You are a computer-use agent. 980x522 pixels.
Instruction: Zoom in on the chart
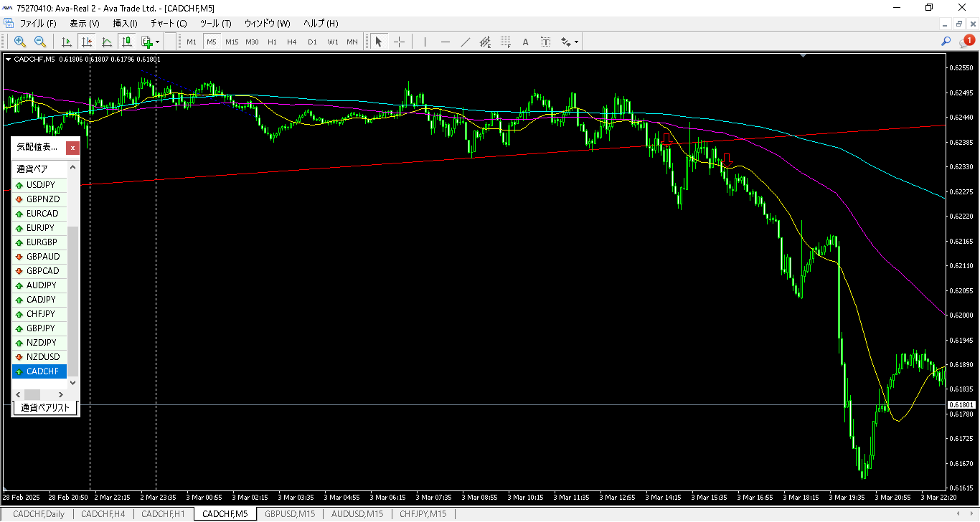(x=20, y=42)
